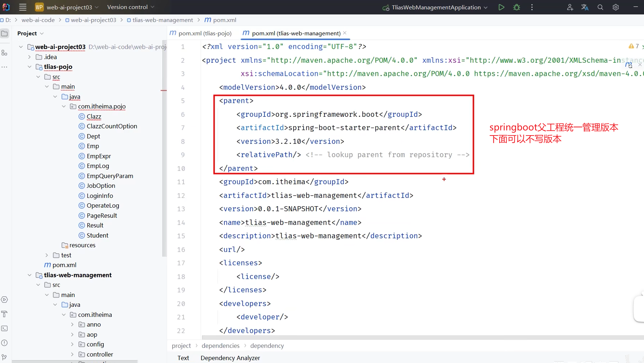Viewport: 644px width, 363px height.
Task: Close the pom.xml (tlias-web-management) tab
Action: tap(345, 33)
